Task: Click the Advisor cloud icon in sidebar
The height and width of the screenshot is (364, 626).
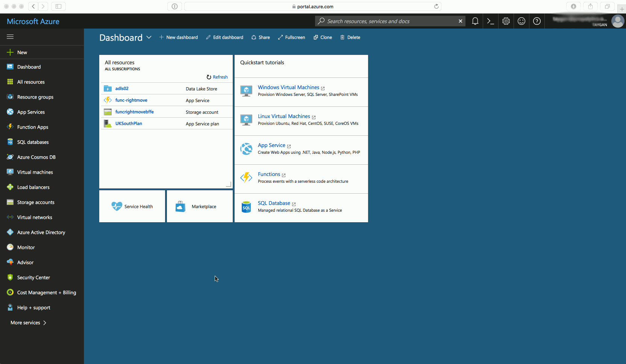Action: point(10,262)
